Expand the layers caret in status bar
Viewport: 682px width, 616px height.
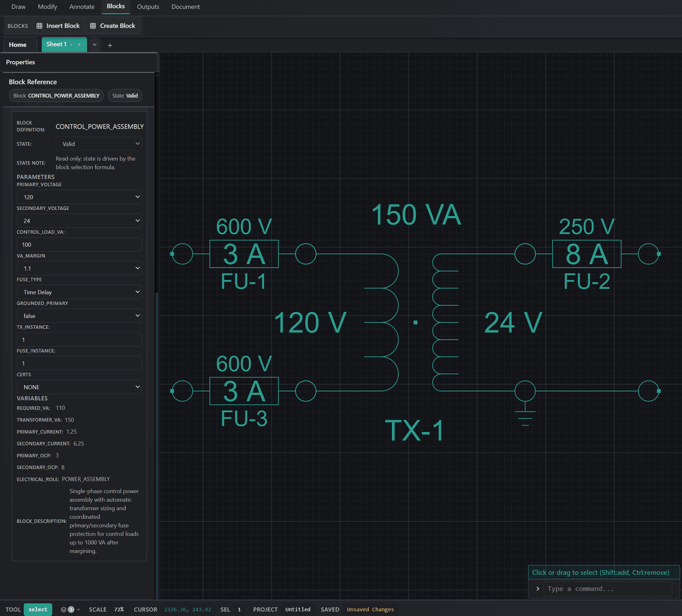[79, 610]
